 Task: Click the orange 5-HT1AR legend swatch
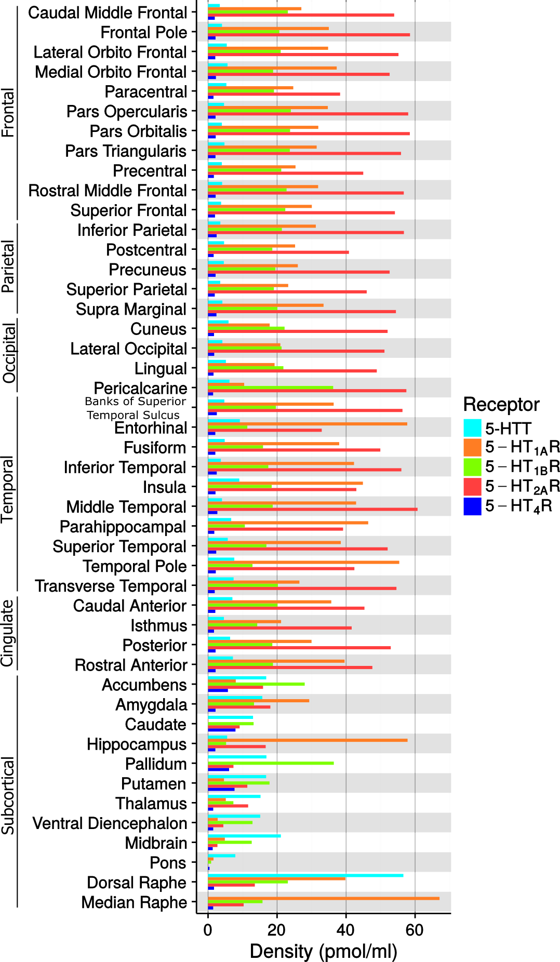(x=472, y=447)
